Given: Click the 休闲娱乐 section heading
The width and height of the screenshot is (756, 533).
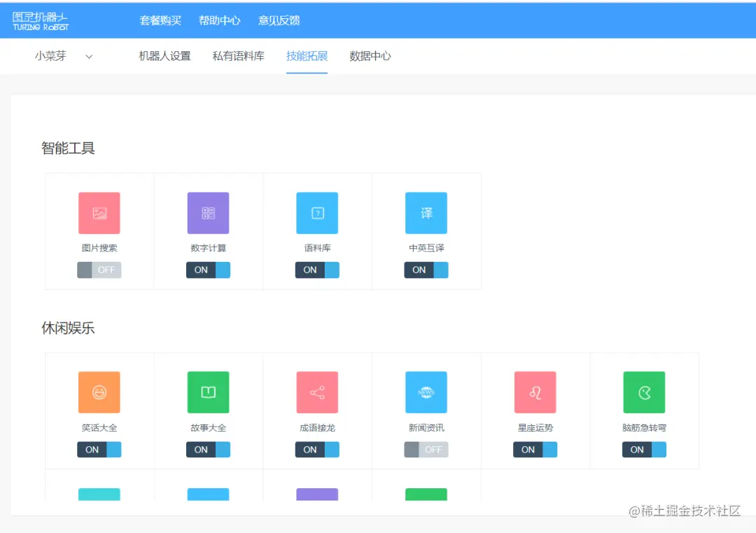Looking at the screenshot, I should (68, 328).
